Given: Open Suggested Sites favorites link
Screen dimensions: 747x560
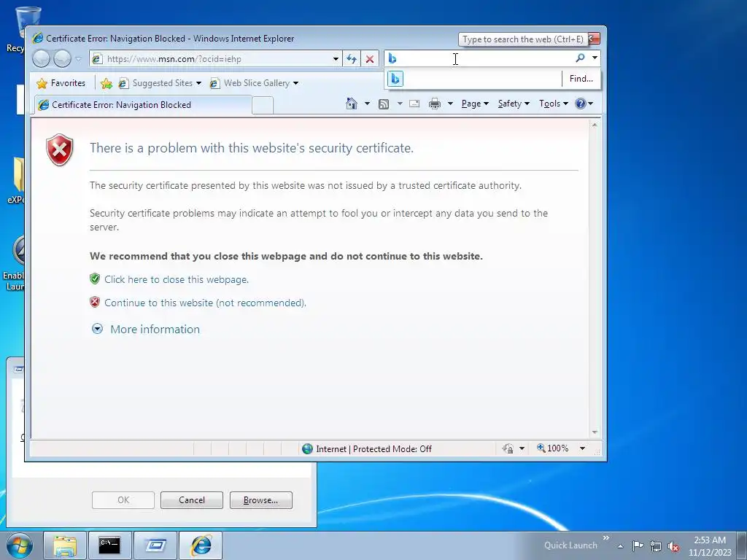Looking at the screenshot, I should (160, 83).
